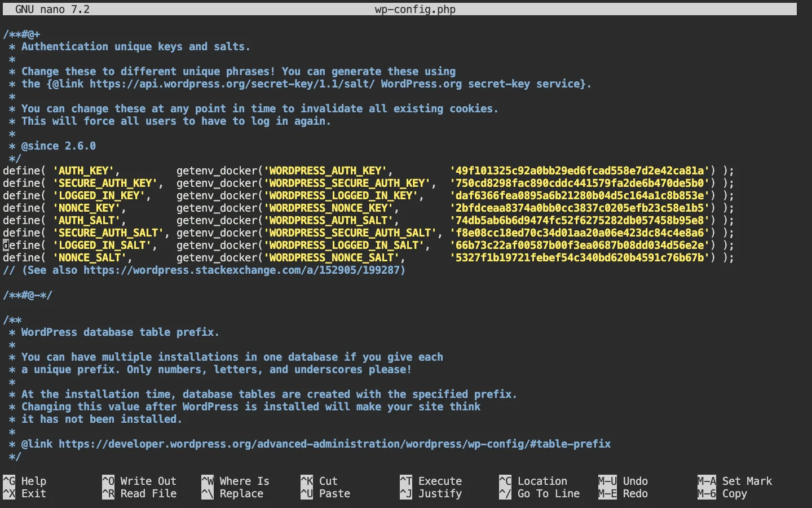Click the ^X Exit shortcut

click(25, 493)
